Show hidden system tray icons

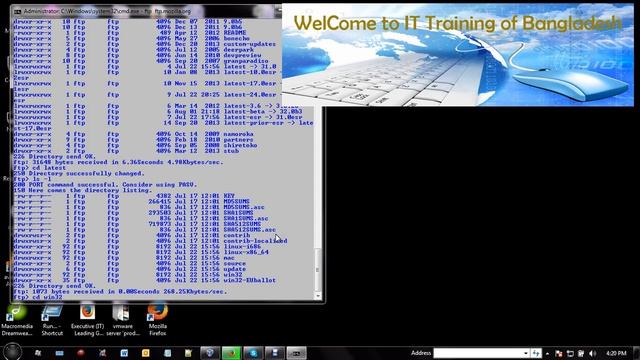click(547, 353)
